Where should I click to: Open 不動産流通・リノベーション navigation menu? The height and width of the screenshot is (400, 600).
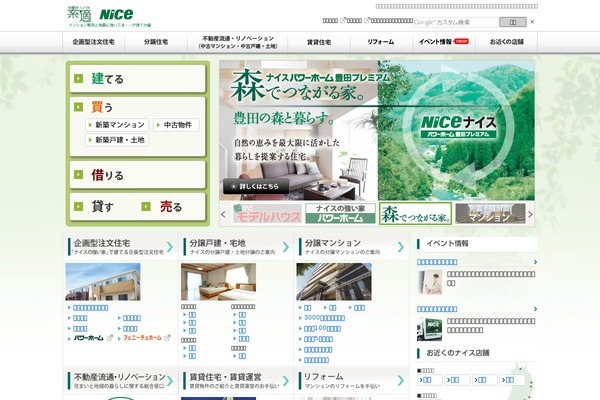click(x=238, y=42)
